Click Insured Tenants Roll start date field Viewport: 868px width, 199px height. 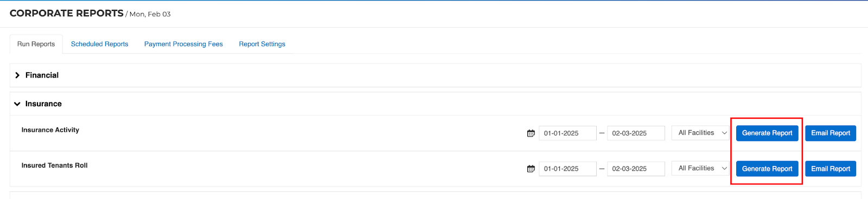[x=567, y=169]
